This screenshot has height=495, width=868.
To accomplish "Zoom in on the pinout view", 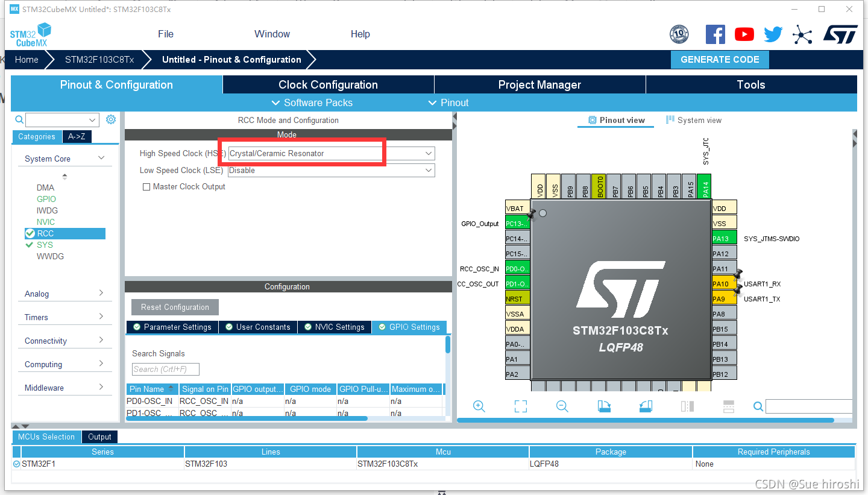I will point(479,406).
